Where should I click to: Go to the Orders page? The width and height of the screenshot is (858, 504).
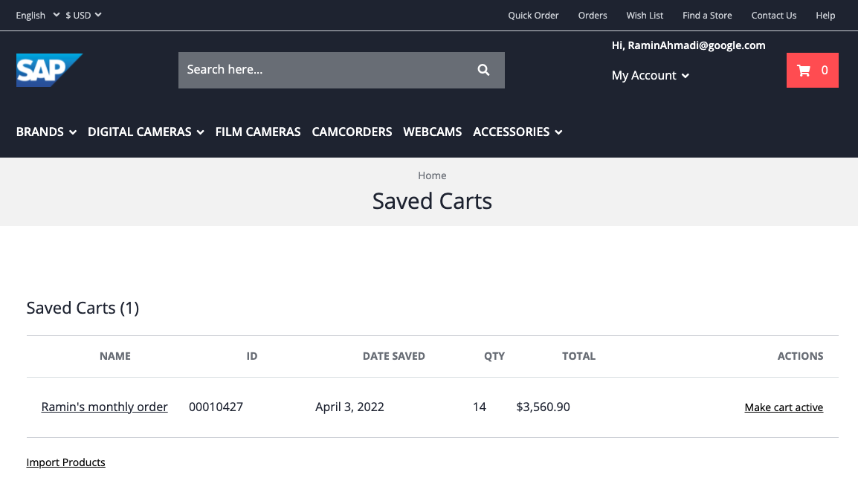coord(593,15)
